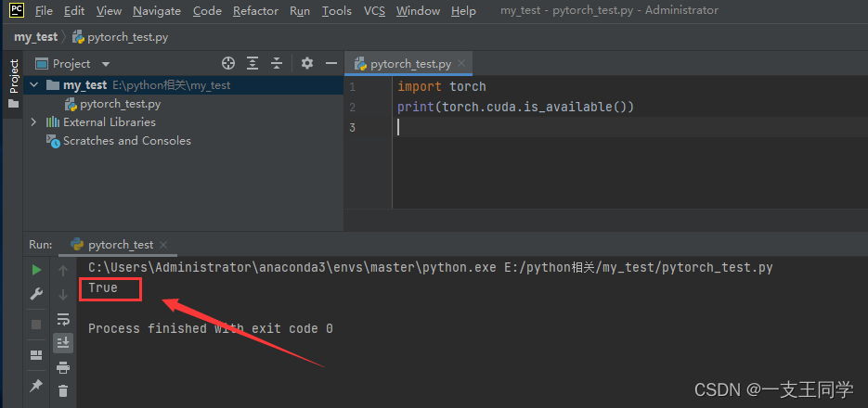Click the Select Opened File target icon
The width and height of the screenshot is (868, 408).
228,63
